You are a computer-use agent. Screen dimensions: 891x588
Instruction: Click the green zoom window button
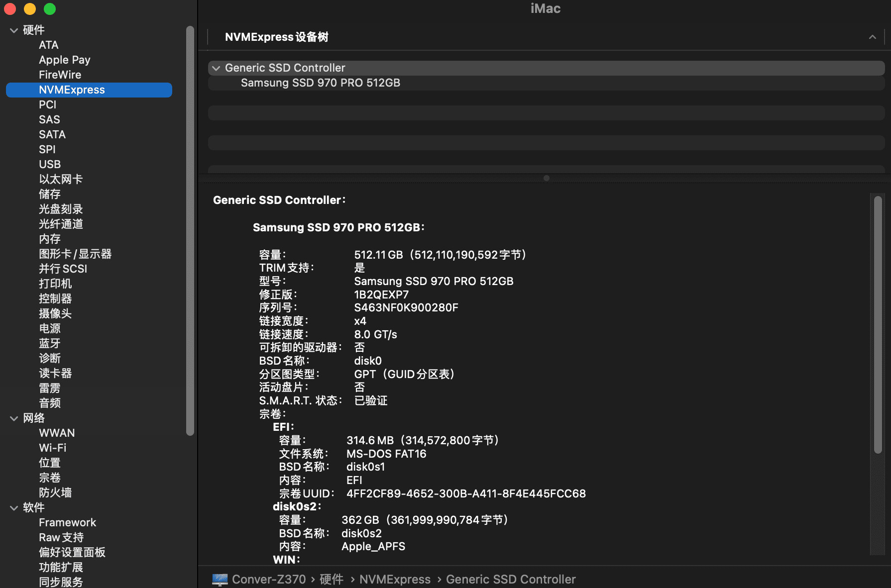click(x=50, y=9)
